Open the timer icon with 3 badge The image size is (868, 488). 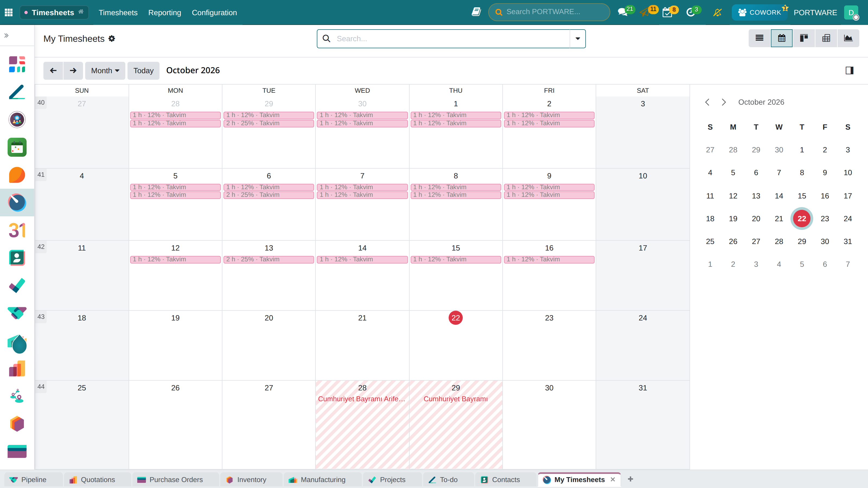[691, 12]
